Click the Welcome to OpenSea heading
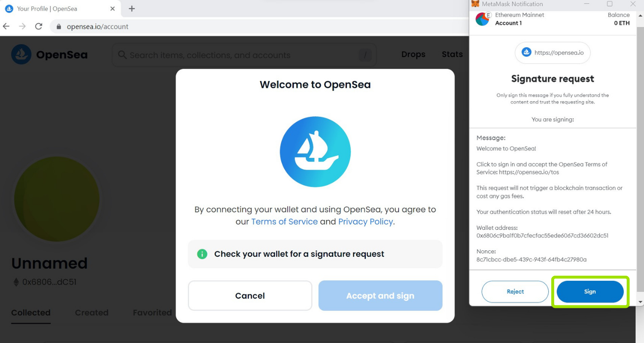 pyautogui.click(x=315, y=84)
